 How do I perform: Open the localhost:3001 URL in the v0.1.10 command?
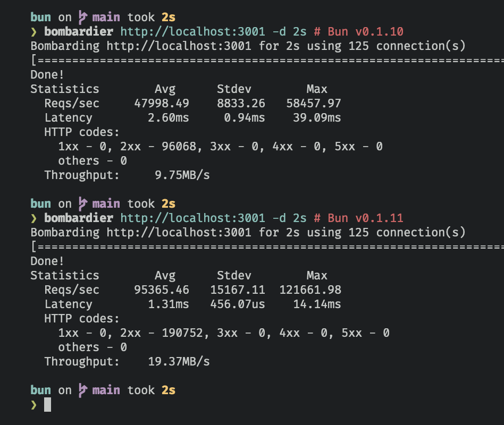pyautogui.click(x=192, y=31)
